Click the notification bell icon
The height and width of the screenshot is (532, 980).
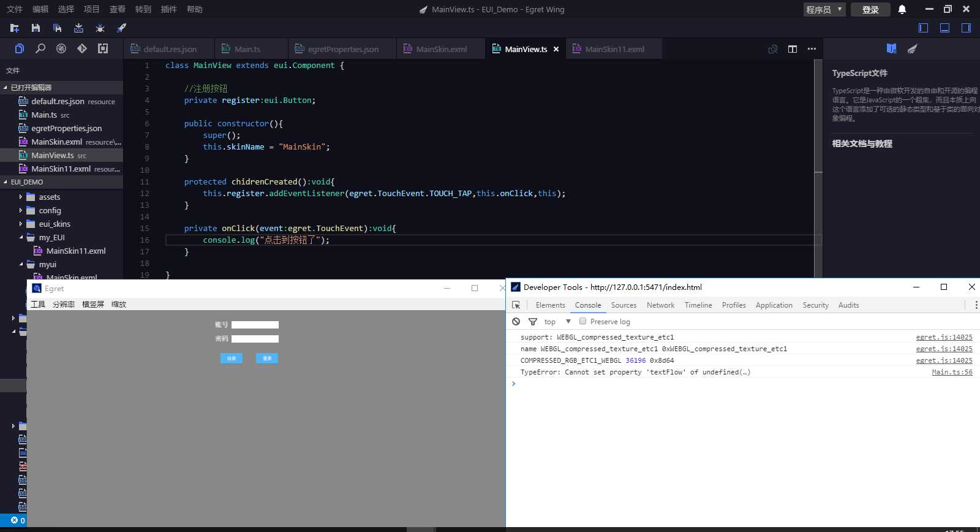(902, 9)
